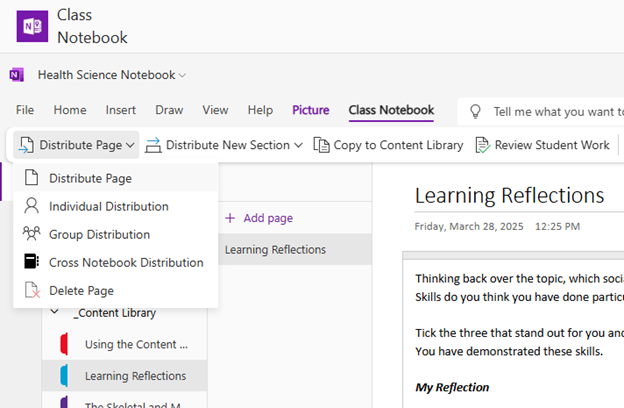Click the Learning Reflections page title
The image size is (624, 408).
pos(509,195)
